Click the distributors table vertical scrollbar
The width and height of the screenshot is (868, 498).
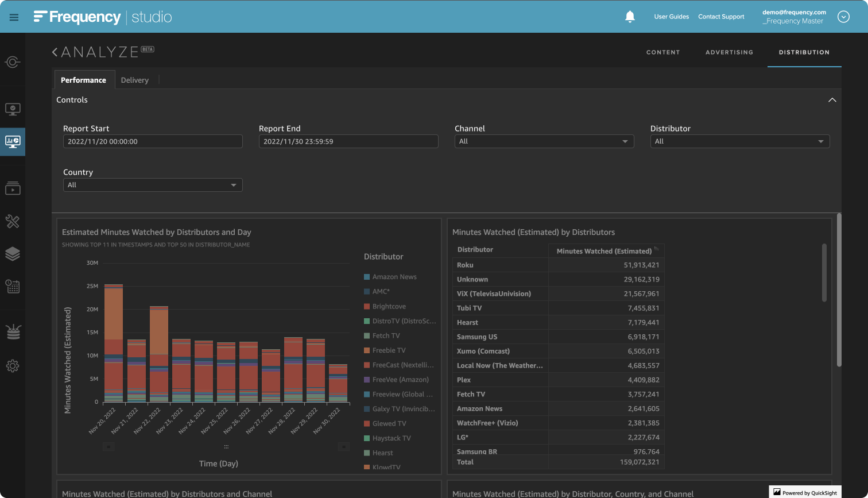824,272
